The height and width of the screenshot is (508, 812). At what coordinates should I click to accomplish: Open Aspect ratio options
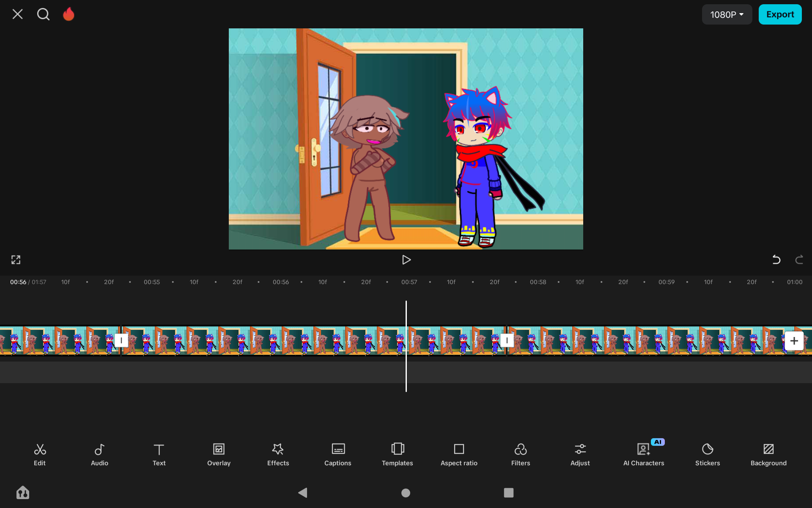pyautogui.click(x=459, y=454)
